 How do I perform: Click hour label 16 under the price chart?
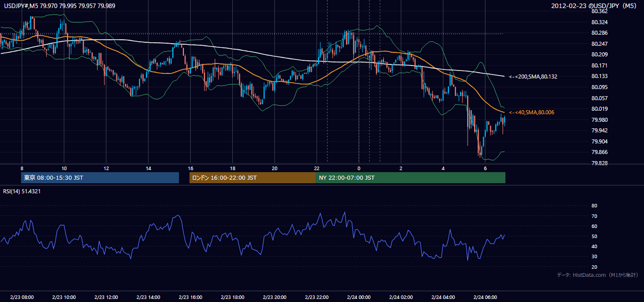click(x=190, y=168)
